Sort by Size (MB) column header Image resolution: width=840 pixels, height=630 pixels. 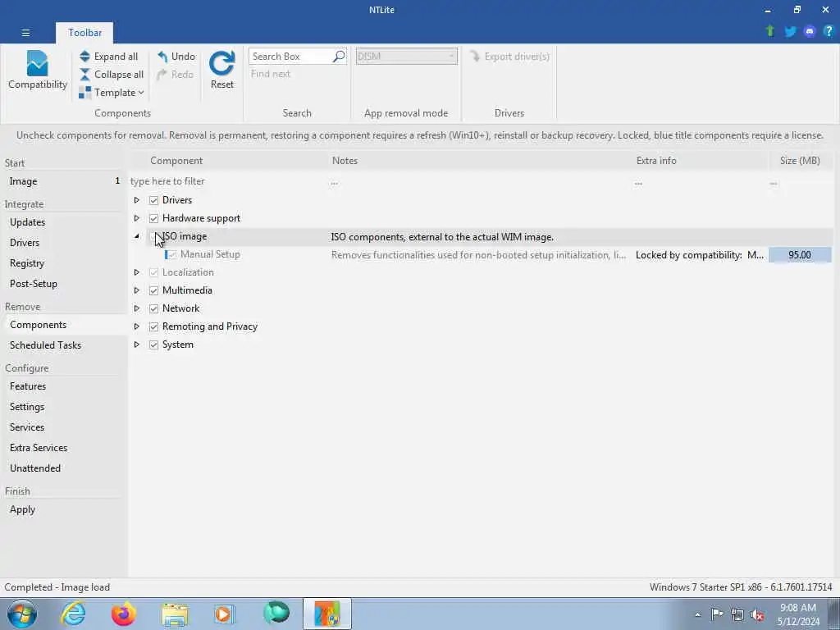coord(800,161)
